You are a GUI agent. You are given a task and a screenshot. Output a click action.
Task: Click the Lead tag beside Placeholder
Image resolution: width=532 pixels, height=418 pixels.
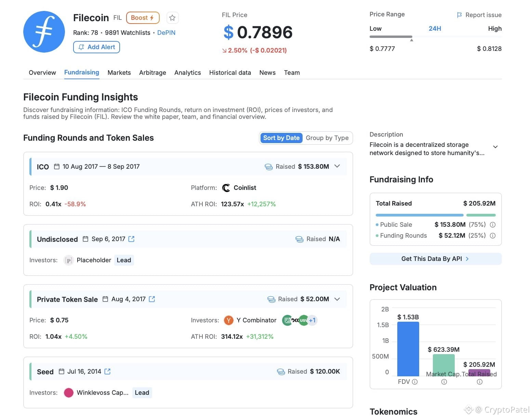click(x=124, y=260)
